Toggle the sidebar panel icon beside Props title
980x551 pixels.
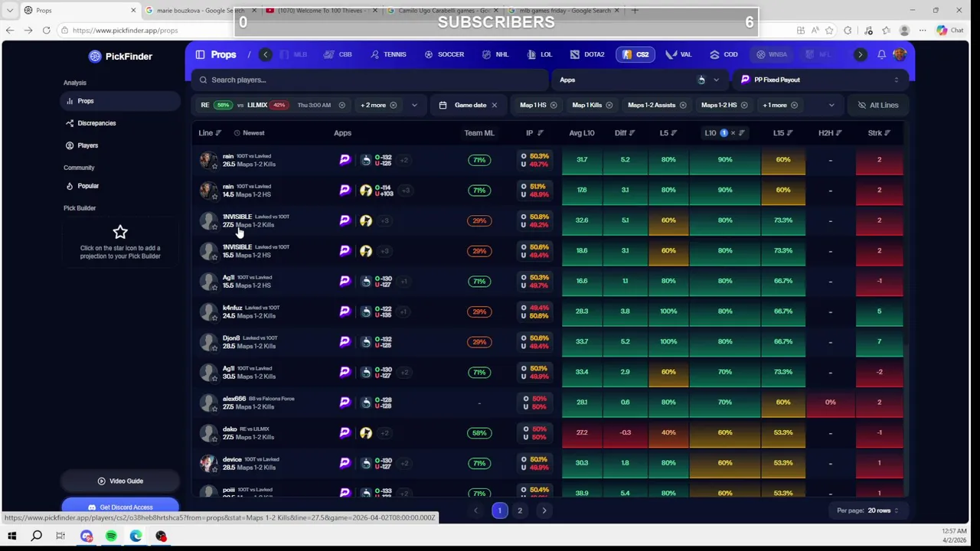click(200, 54)
